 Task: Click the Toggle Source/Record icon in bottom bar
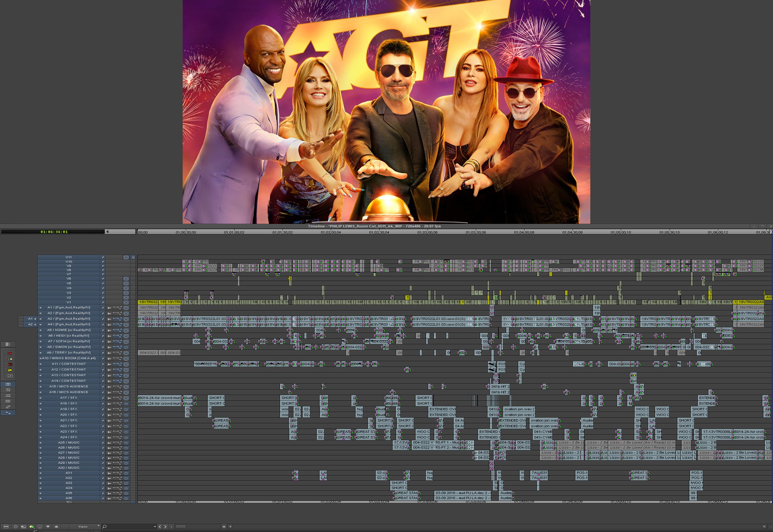(x=24, y=527)
